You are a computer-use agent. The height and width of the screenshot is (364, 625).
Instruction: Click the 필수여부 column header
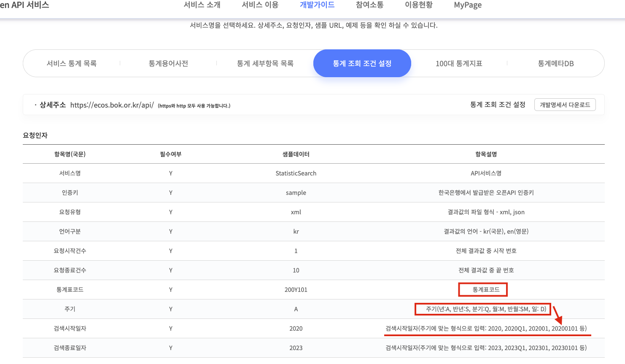pos(171,154)
